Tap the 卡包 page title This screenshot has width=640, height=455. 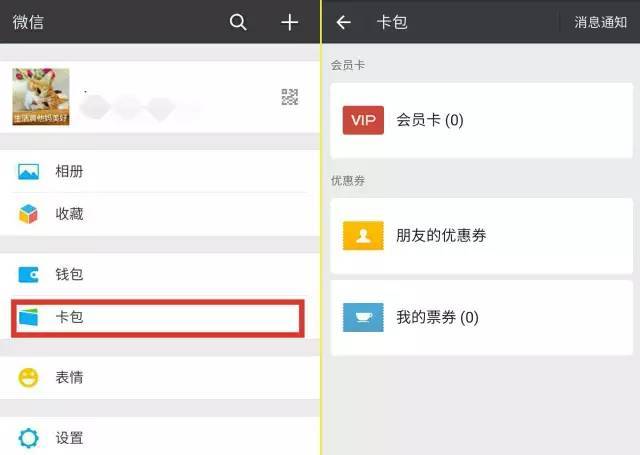click(392, 22)
